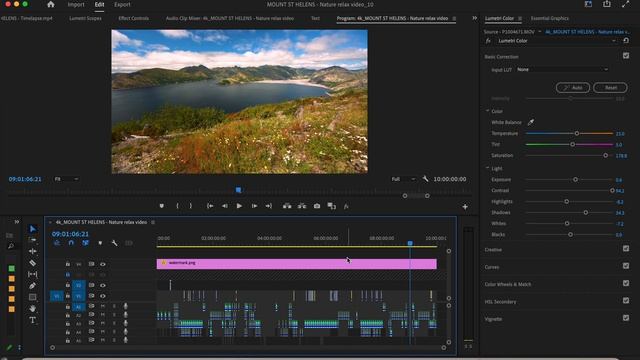
Task: Open Program monitor settings wrench
Action: point(425,179)
